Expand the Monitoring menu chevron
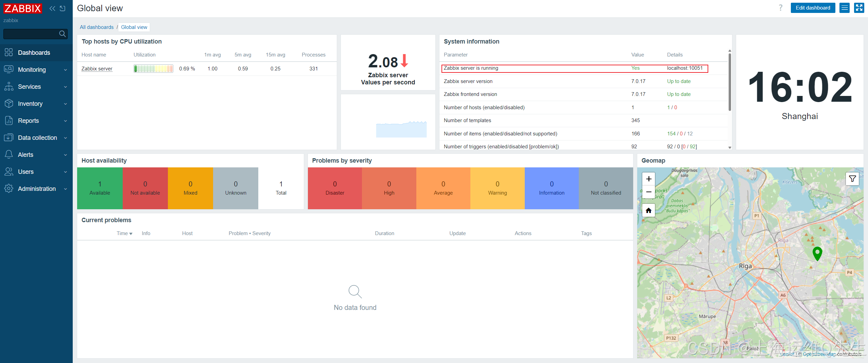The width and height of the screenshot is (868, 363). click(x=65, y=70)
